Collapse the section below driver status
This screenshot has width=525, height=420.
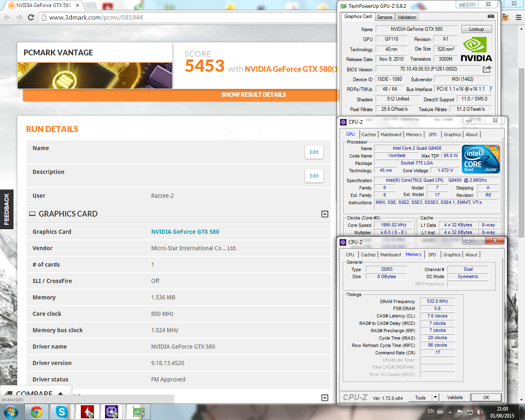pos(324,397)
